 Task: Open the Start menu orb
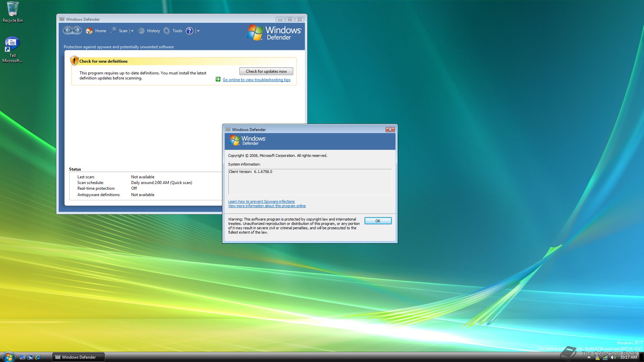9,357
